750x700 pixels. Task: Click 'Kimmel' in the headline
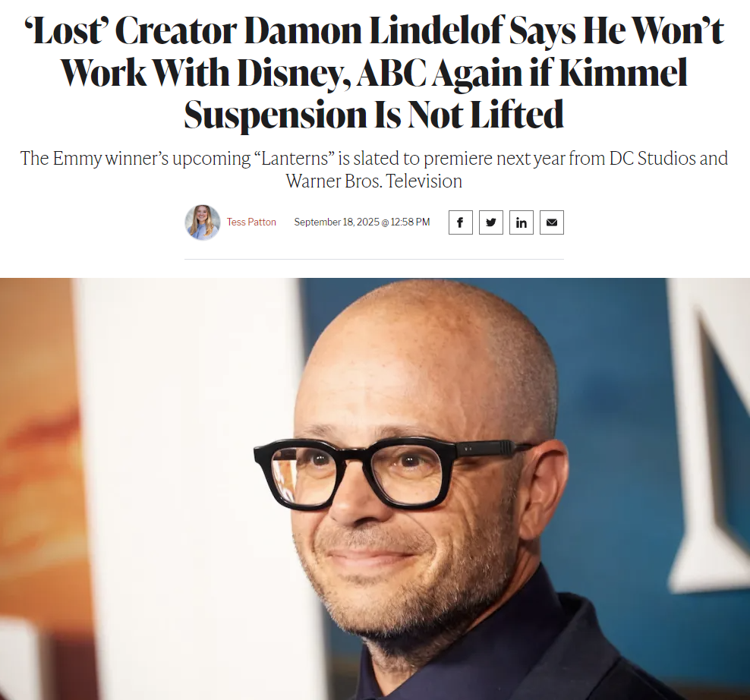point(622,73)
